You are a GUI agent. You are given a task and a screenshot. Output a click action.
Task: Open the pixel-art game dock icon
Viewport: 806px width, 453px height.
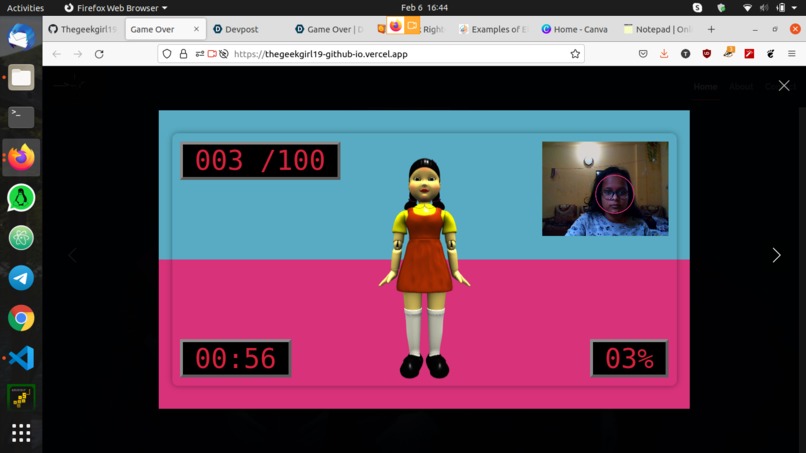tap(21, 397)
